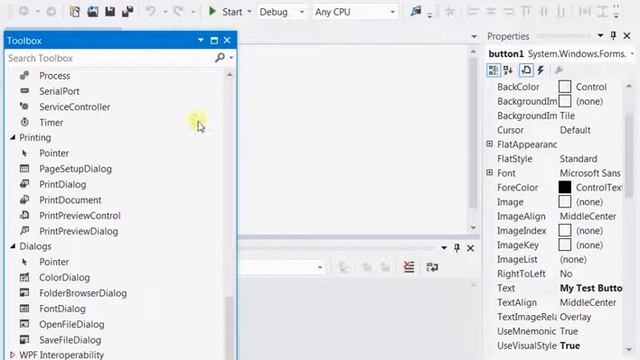Click the Categorized view icon in Properties
Screen dimensions: 640x360
tap(493, 70)
